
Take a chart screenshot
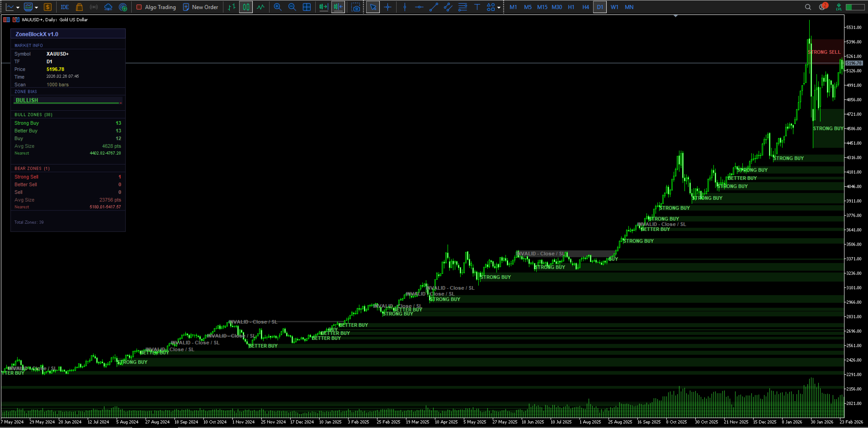pyautogui.click(x=356, y=7)
